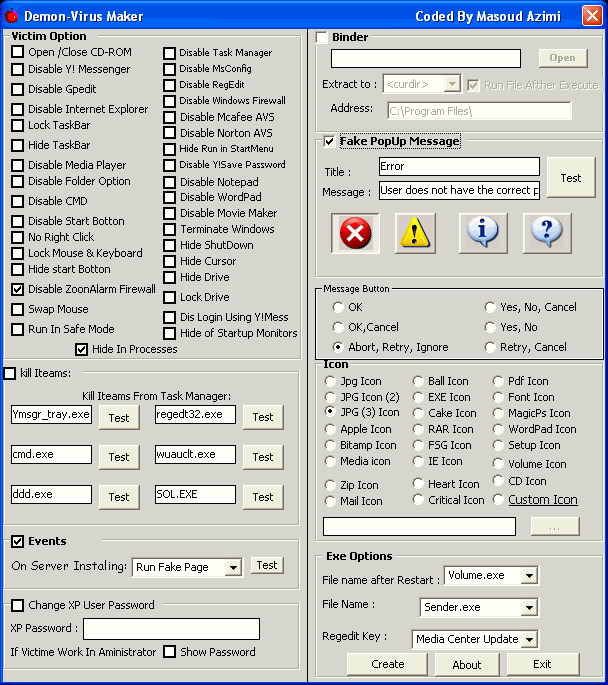Open the On Server Instaling dropdown
The height and width of the screenshot is (685, 608).
[233, 567]
